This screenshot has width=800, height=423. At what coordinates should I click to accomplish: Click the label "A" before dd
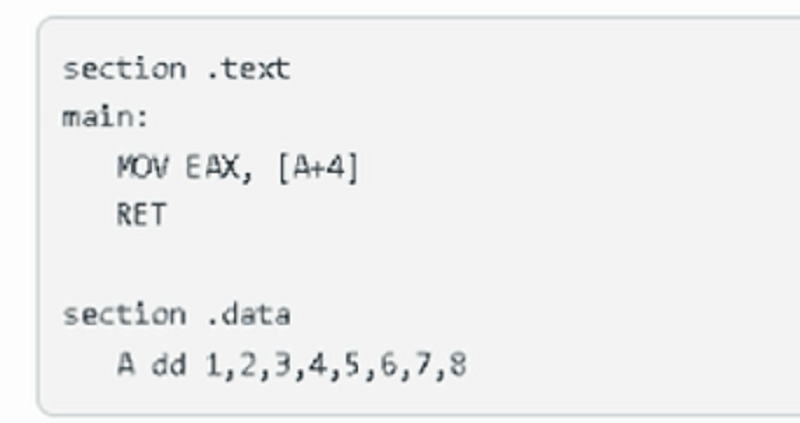tap(126, 364)
